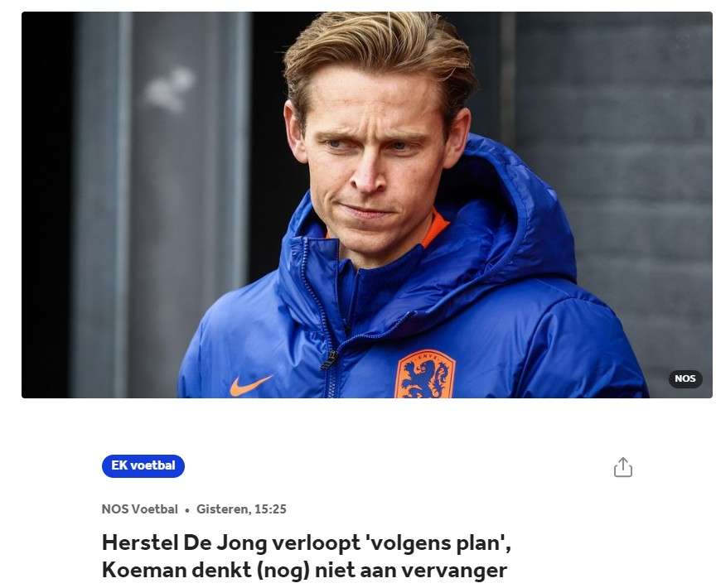
Task: Click the share icon beside the article tag
Action: 623,467
